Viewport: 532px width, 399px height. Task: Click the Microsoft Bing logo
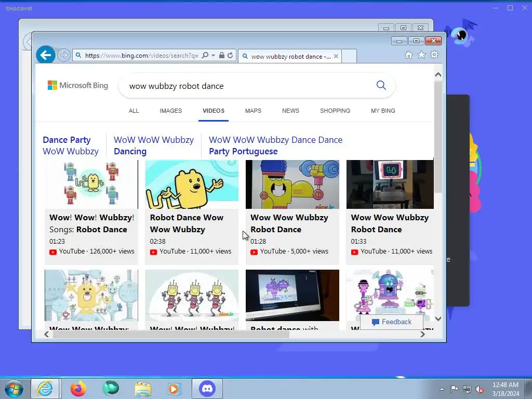(78, 85)
